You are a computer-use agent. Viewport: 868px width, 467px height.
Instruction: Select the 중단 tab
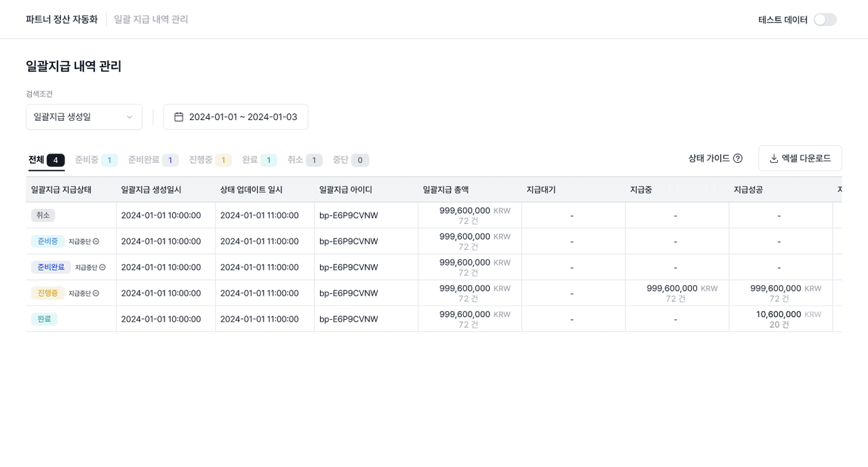350,160
